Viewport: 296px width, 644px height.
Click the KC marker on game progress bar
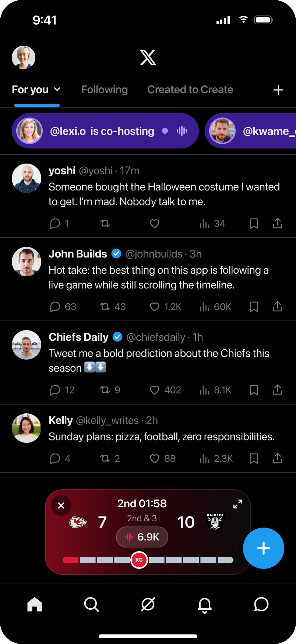(139, 560)
